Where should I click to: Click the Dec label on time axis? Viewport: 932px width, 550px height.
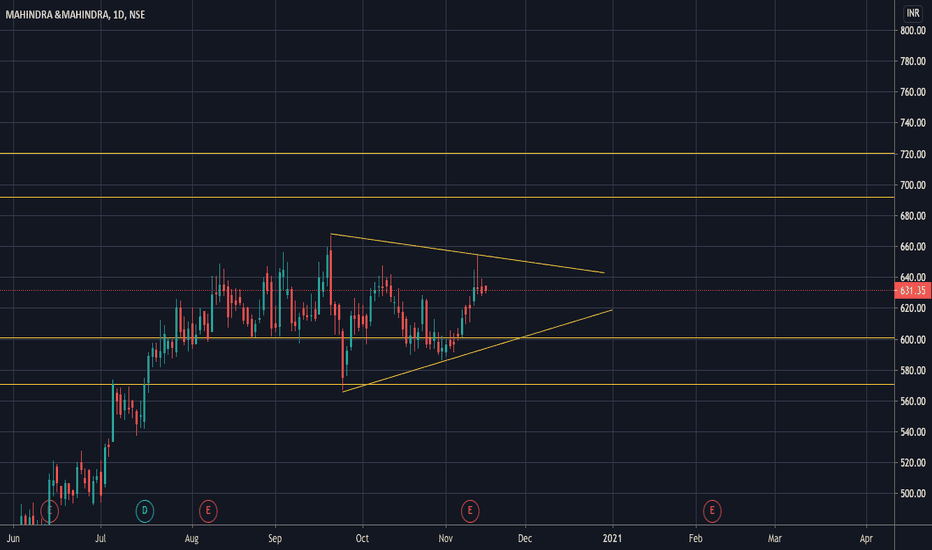point(525,539)
